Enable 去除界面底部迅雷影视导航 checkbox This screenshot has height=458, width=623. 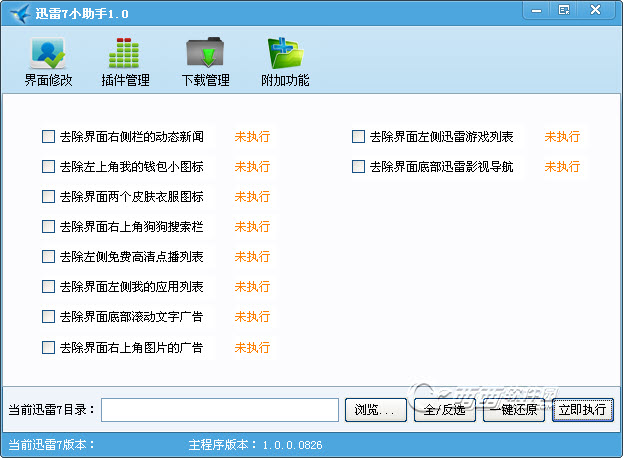pos(358,166)
